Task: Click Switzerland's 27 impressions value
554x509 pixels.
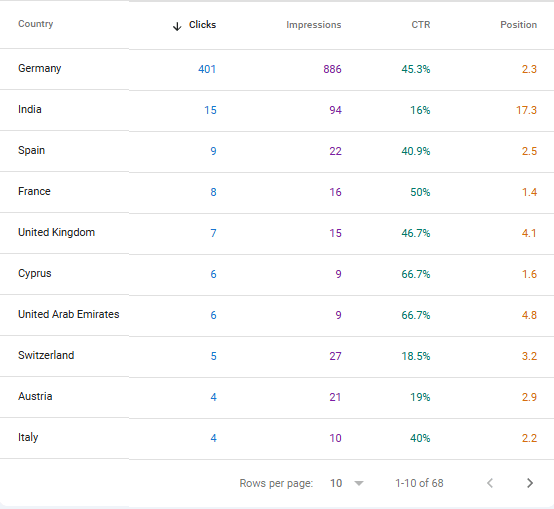Action: coord(335,356)
